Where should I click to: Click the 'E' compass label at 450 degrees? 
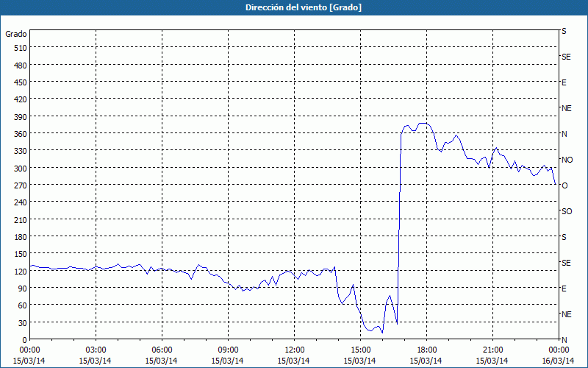click(564, 82)
